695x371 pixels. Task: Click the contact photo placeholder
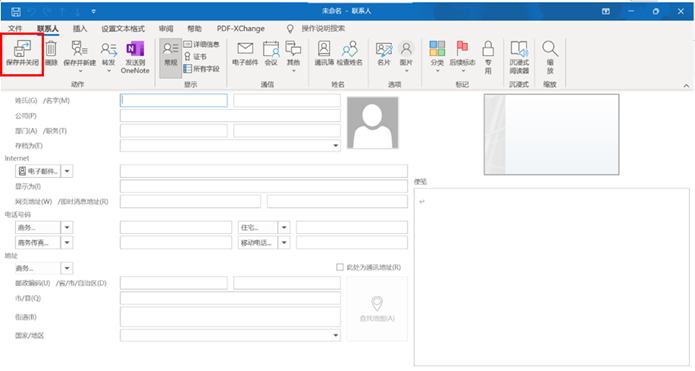pos(373,123)
